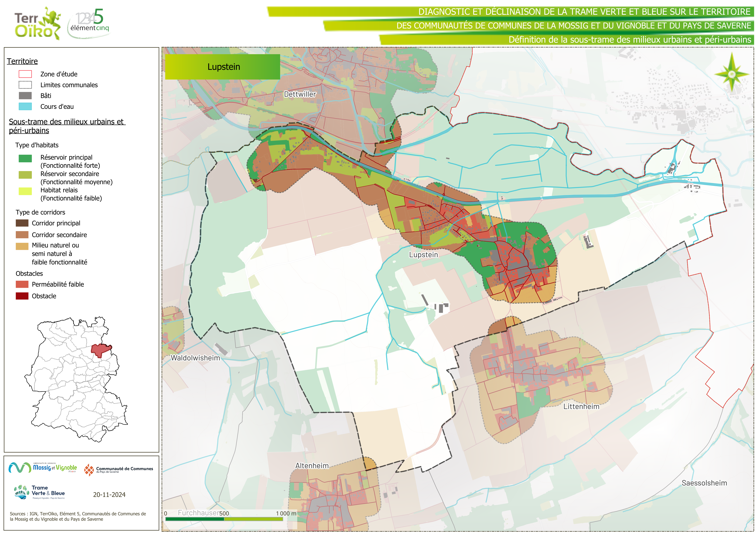Click the Habitat relais yellow swatch
This screenshot has width=756, height=534.
click(x=25, y=191)
